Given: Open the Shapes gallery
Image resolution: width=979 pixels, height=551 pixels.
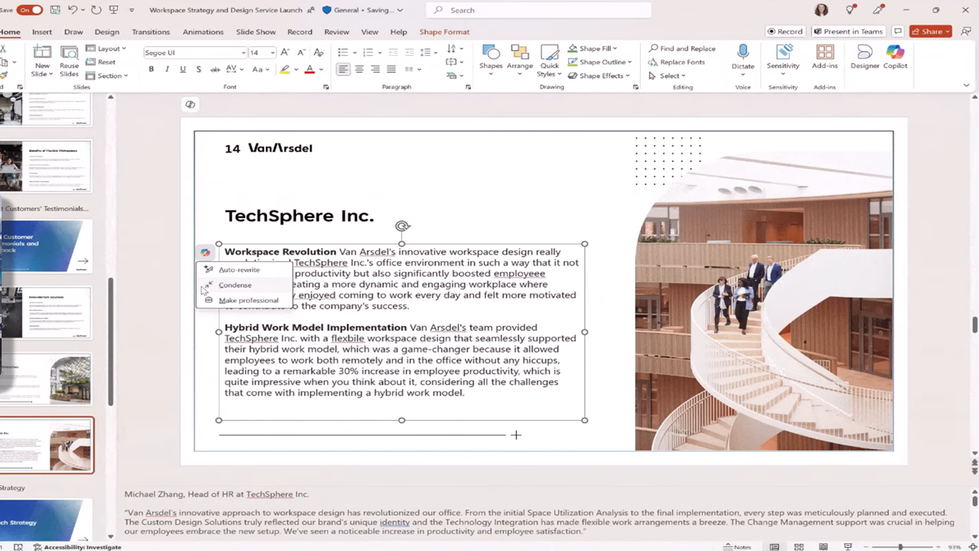Looking at the screenshot, I should pos(491,61).
